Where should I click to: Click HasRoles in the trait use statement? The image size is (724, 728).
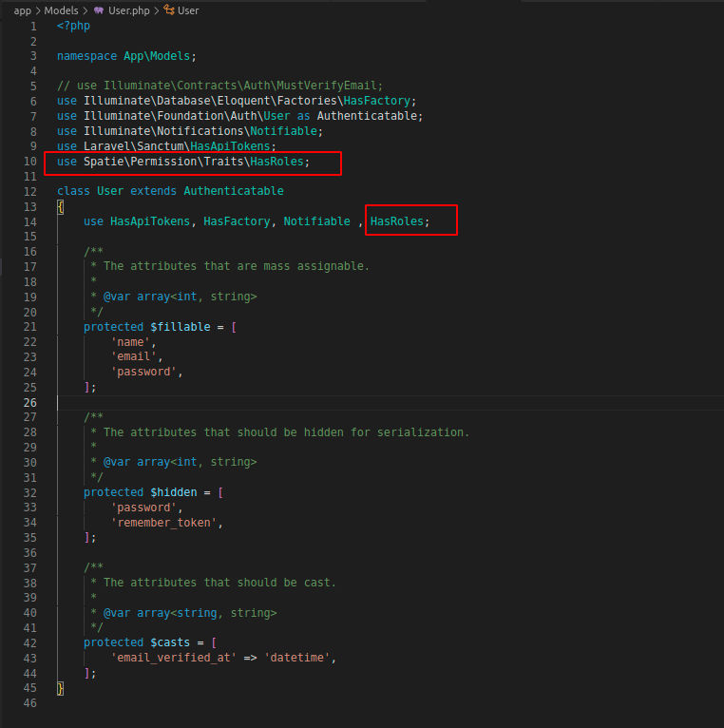pos(397,221)
